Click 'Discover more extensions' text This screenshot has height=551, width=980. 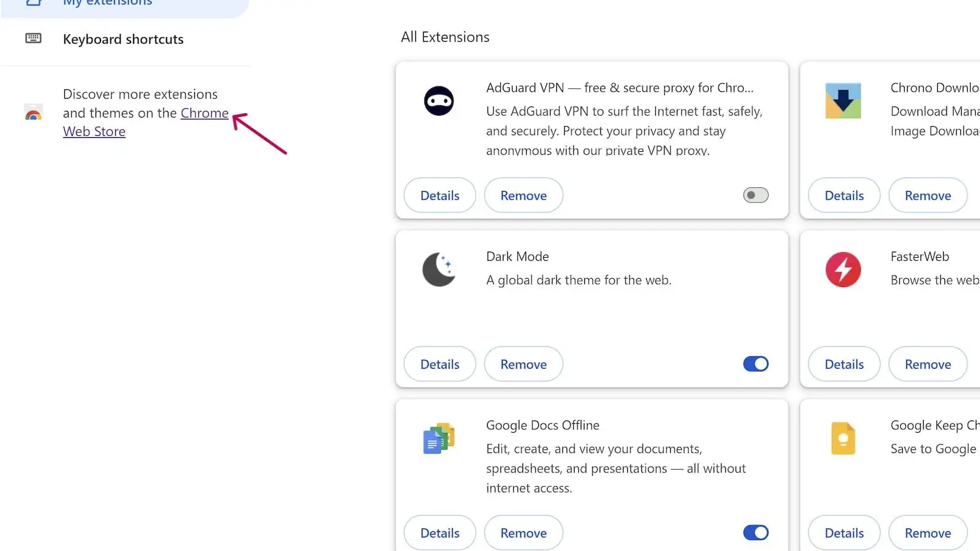(x=140, y=94)
